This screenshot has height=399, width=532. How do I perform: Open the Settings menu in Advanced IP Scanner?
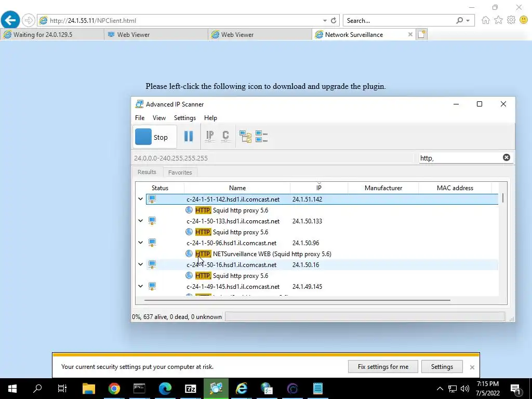pyautogui.click(x=185, y=118)
